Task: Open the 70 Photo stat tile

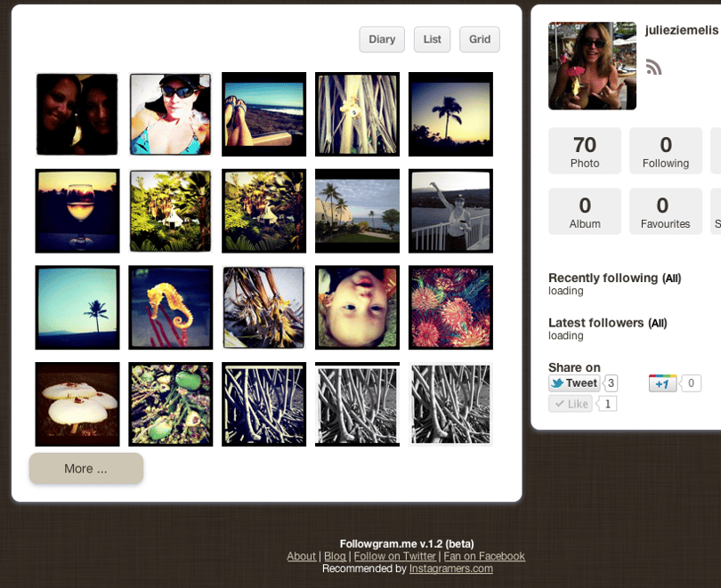Action: [585, 151]
